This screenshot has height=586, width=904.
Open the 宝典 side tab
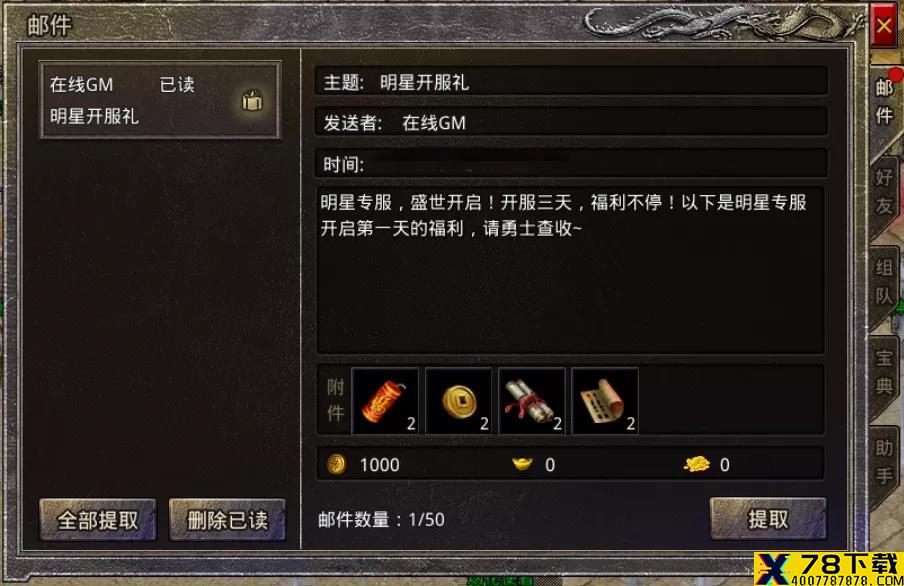[x=884, y=372]
